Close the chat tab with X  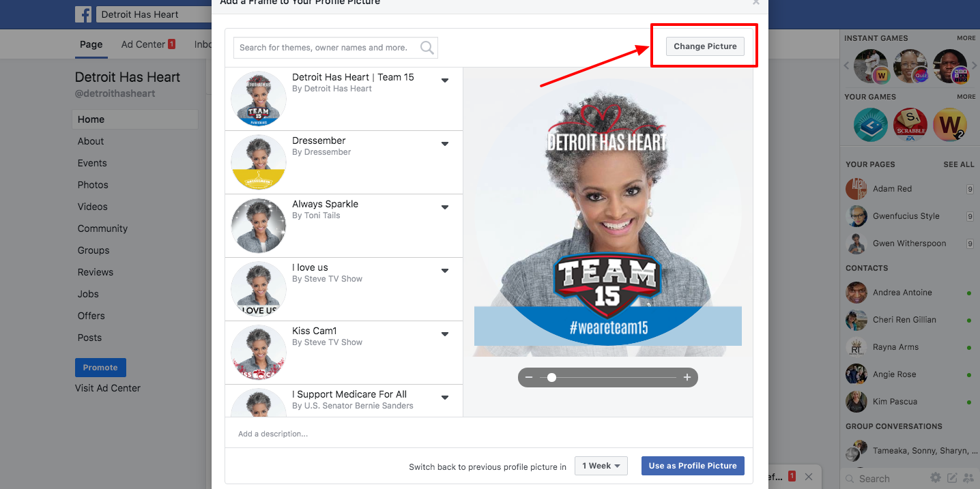pos(809,477)
